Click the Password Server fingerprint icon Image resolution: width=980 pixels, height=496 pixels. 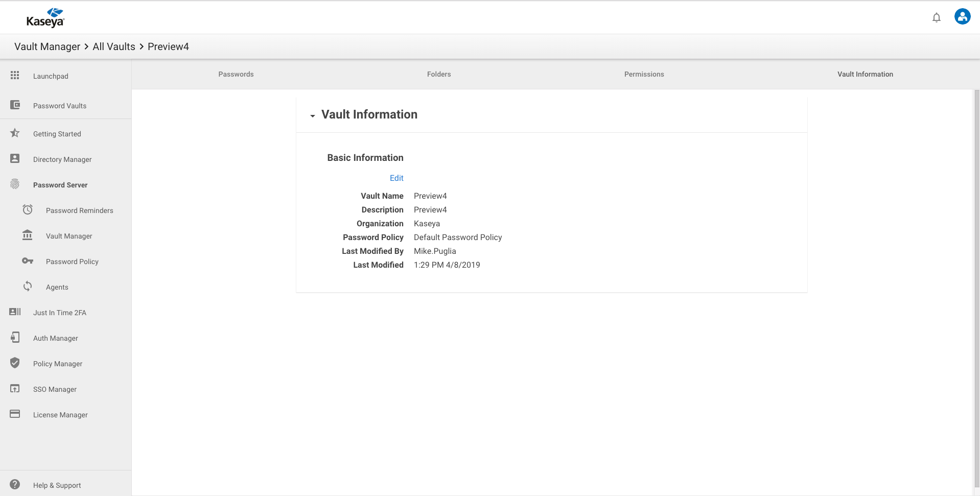pyautogui.click(x=15, y=184)
